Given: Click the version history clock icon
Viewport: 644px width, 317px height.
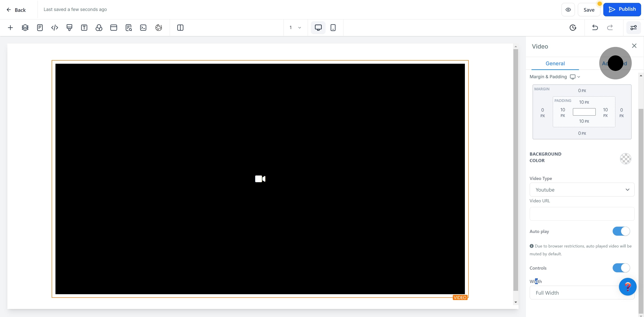Looking at the screenshot, I should pyautogui.click(x=573, y=27).
